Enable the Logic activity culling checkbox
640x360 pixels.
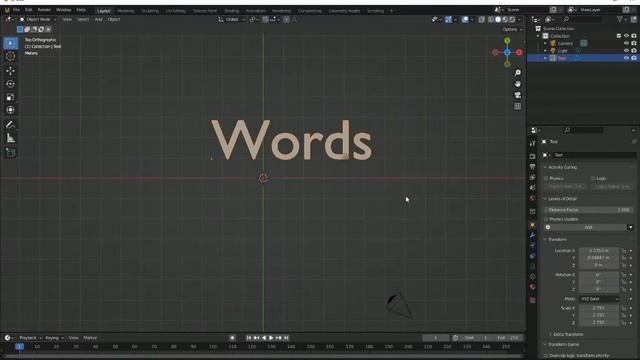(x=593, y=178)
